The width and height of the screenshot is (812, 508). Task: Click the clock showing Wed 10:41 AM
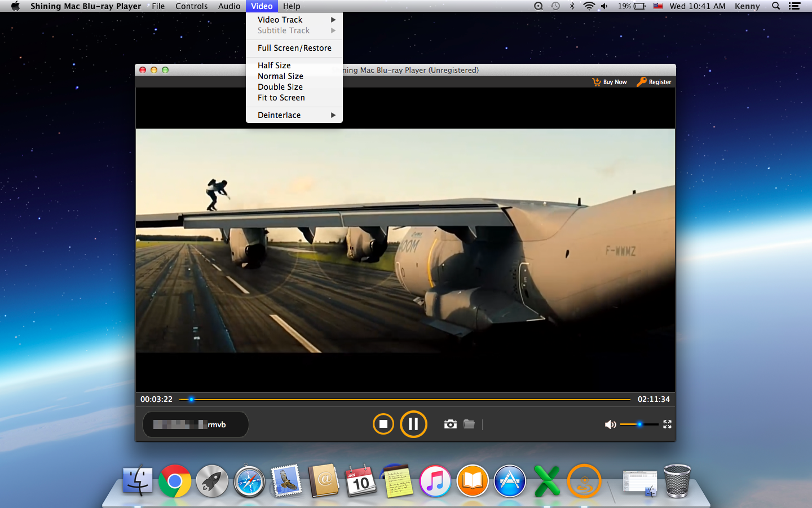698,6
